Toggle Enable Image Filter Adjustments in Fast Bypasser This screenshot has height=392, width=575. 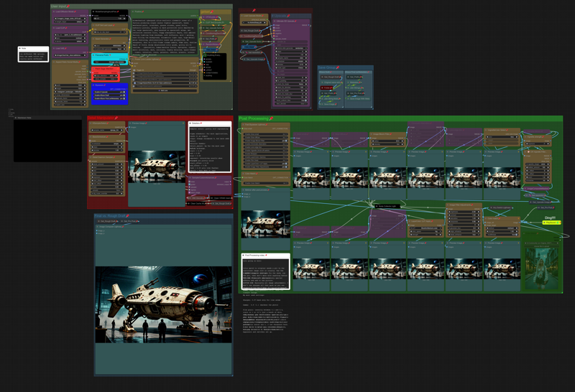click(x=266, y=167)
